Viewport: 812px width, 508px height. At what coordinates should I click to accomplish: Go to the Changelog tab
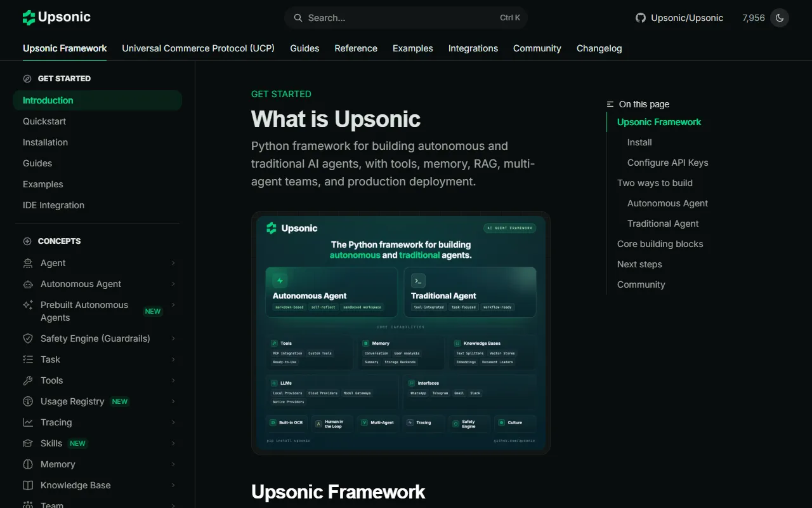pyautogui.click(x=599, y=48)
